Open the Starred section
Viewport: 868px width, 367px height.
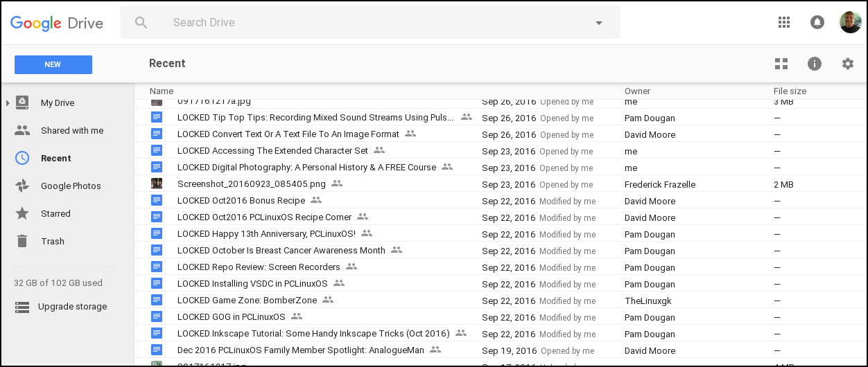(55, 214)
